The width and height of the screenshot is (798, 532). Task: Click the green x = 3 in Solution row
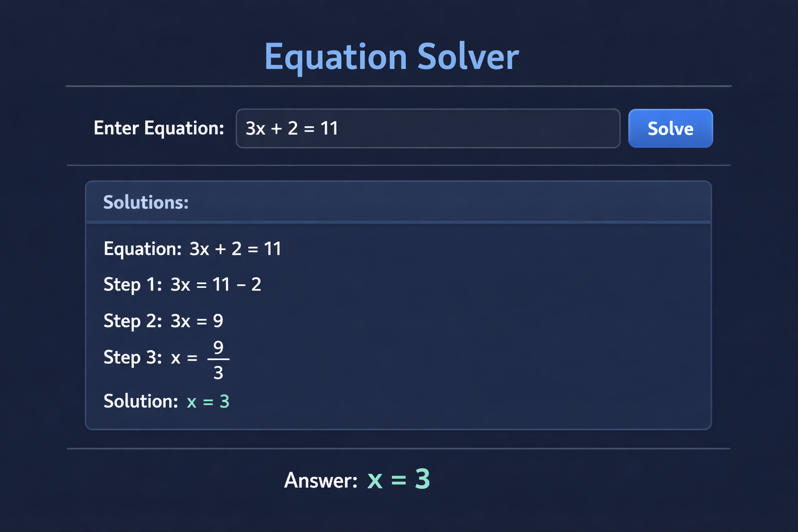(208, 401)
